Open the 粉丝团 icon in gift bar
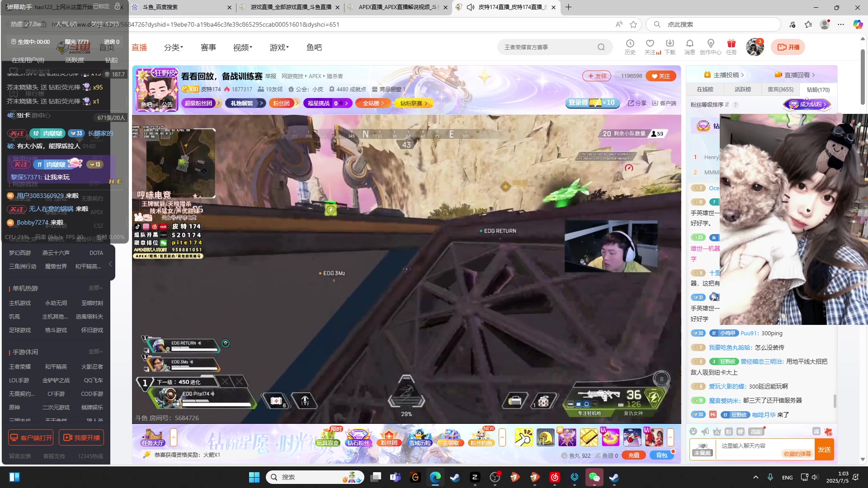The image size is (868, 488). tap(389, 437)
